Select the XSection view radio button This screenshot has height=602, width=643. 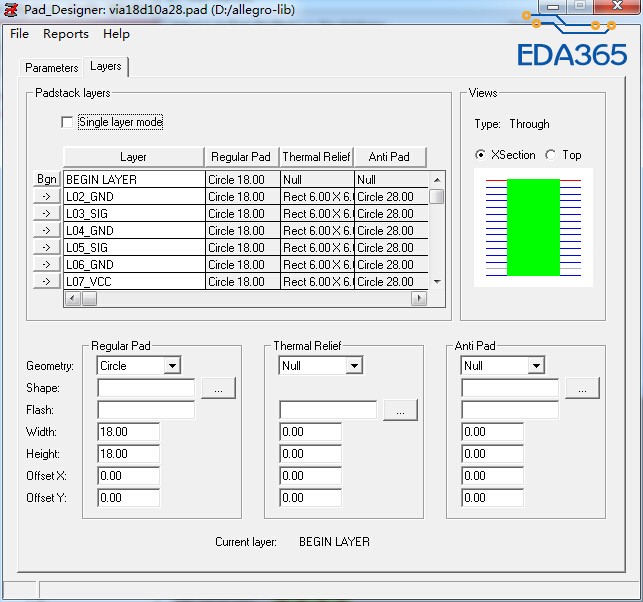(480, 155)
